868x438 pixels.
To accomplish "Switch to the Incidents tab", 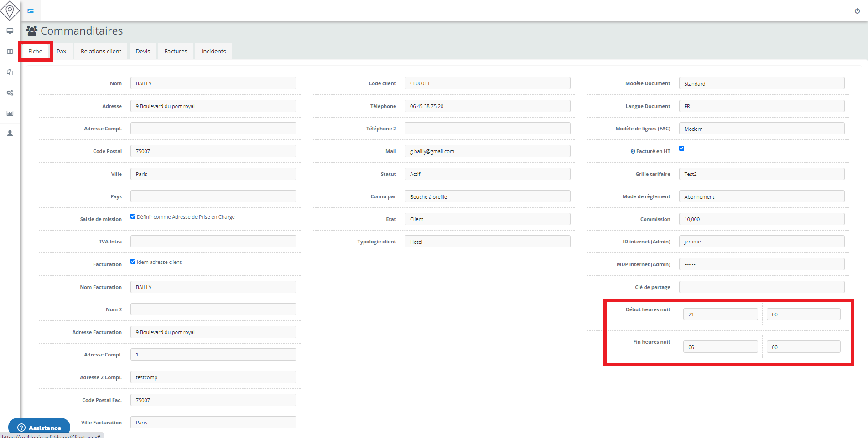I will [x=213, y=52].
